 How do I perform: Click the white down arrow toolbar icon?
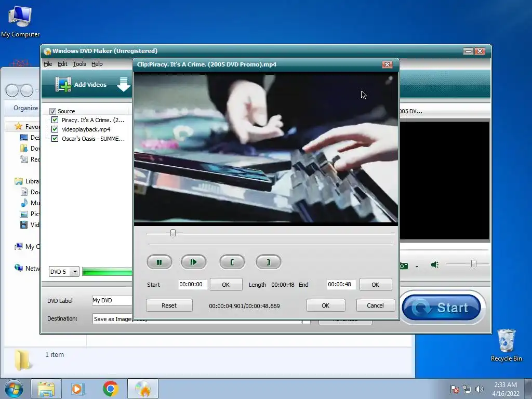(x=124, y=85)
